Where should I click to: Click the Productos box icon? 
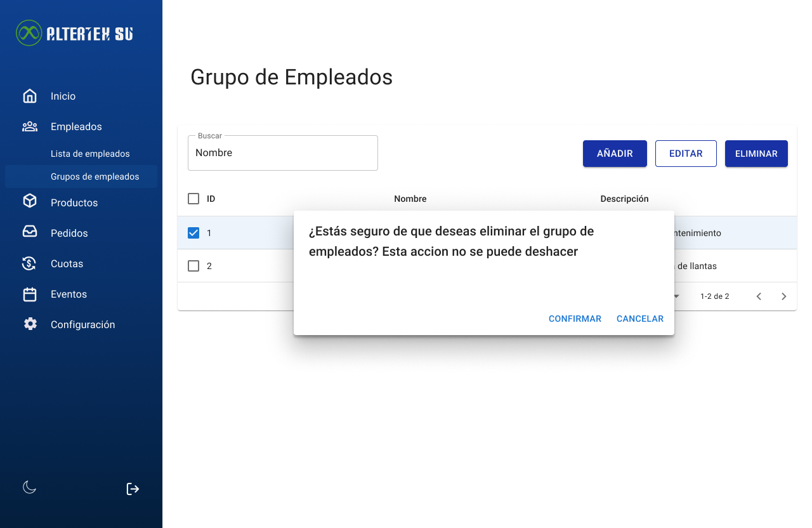click(x=30, y=201)
